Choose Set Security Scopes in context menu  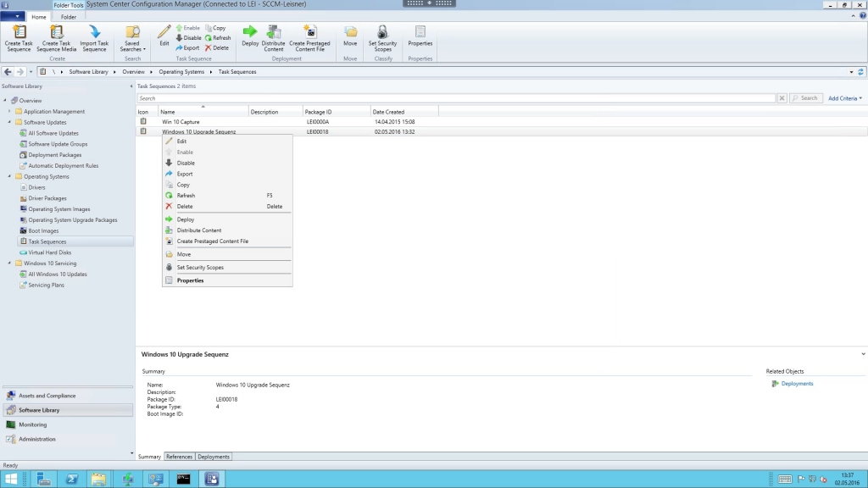(227, 267)
